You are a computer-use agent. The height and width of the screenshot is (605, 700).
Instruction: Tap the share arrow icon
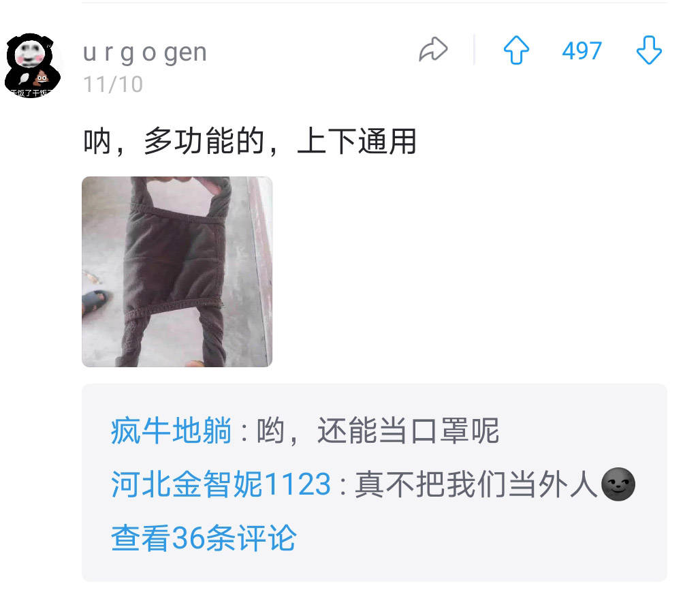click(x=433, y=50)
